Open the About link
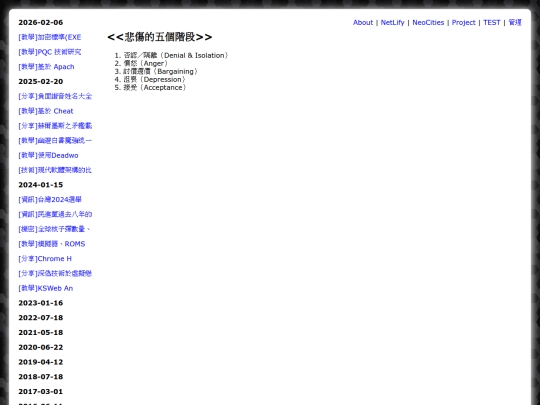540x405 pixels. coord(363,22)
